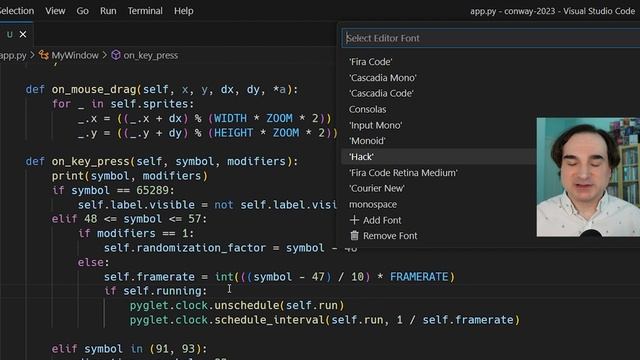Open the Terminal menu
640x360 pixels.
(145, 11)
